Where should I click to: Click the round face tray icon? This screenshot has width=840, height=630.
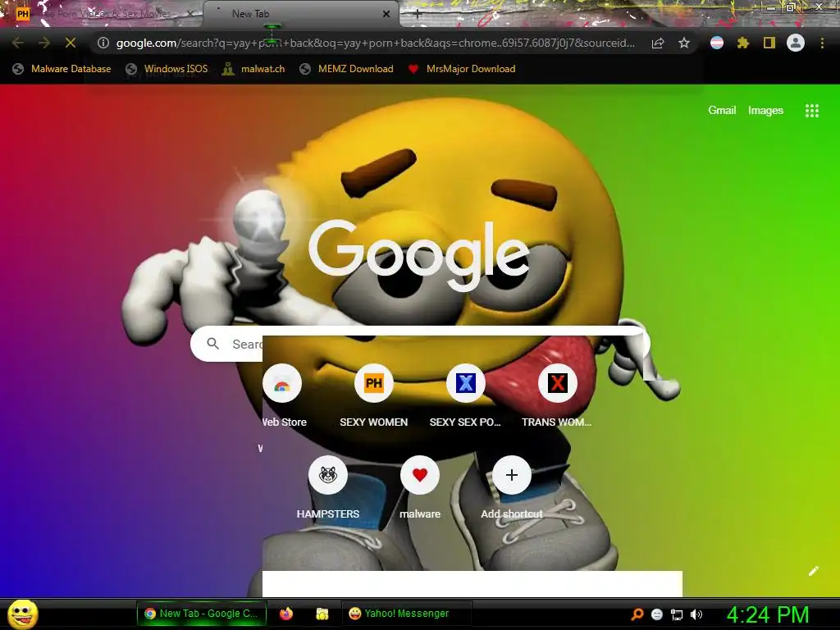click(657, 614)
